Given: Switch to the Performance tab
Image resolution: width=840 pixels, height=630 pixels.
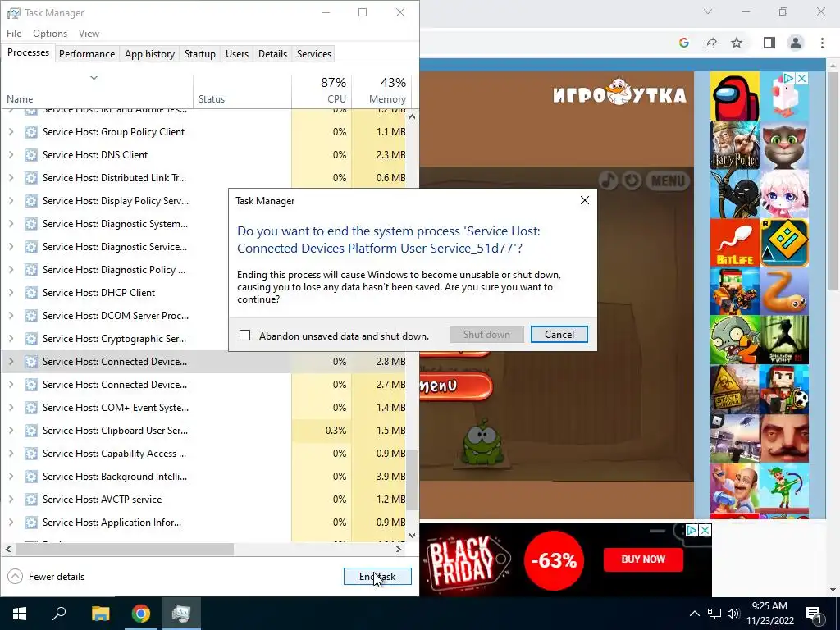Looking at the screenshot, I should click(x=87, y=53).
